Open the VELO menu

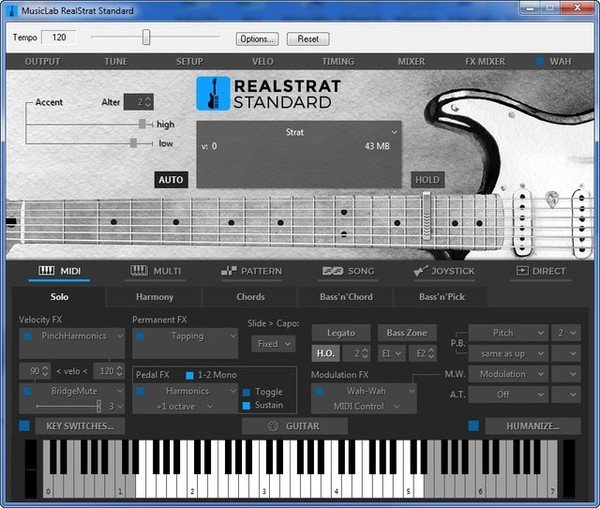coord(262,61)
